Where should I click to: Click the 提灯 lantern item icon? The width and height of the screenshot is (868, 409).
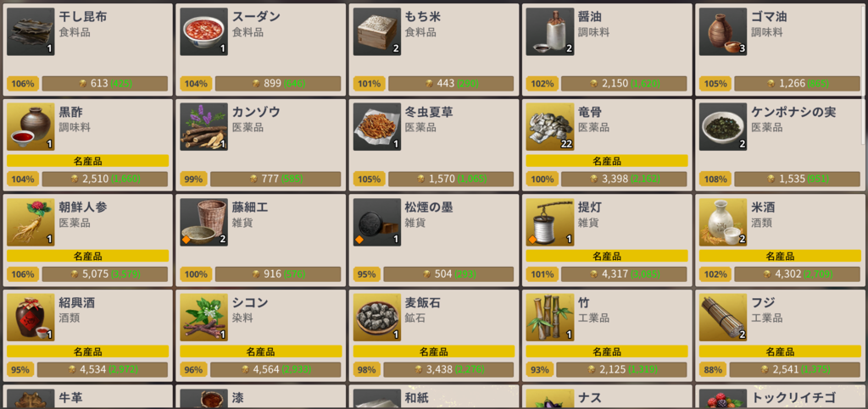coord(549,222)
